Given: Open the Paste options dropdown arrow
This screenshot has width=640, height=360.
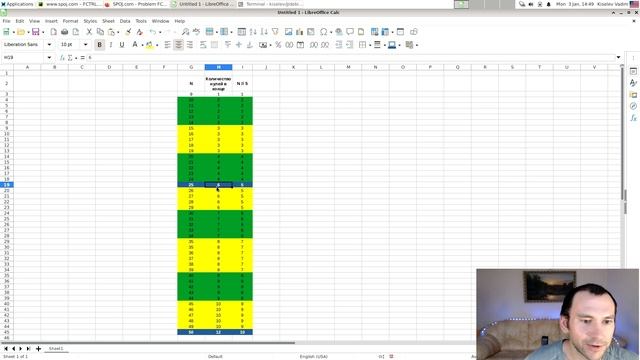Looking at the screenshot, I should pos(119,32).
